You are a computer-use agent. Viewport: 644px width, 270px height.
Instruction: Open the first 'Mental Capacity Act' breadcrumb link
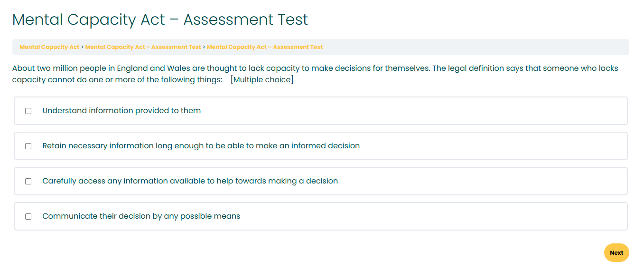click(x=49, y=47)
